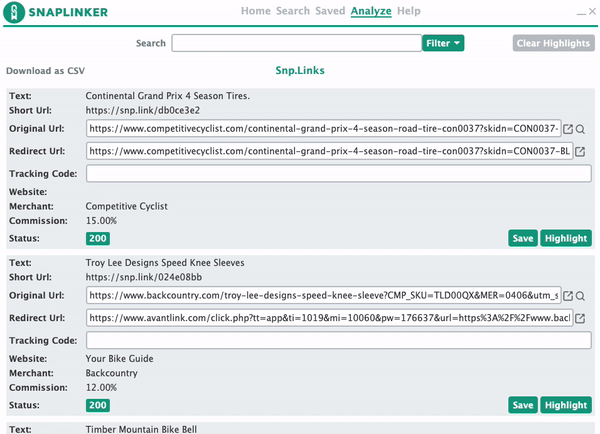Open Troy Lee Original Url external link icon
This screenshot has height=434, width=600.
[568, 296]
